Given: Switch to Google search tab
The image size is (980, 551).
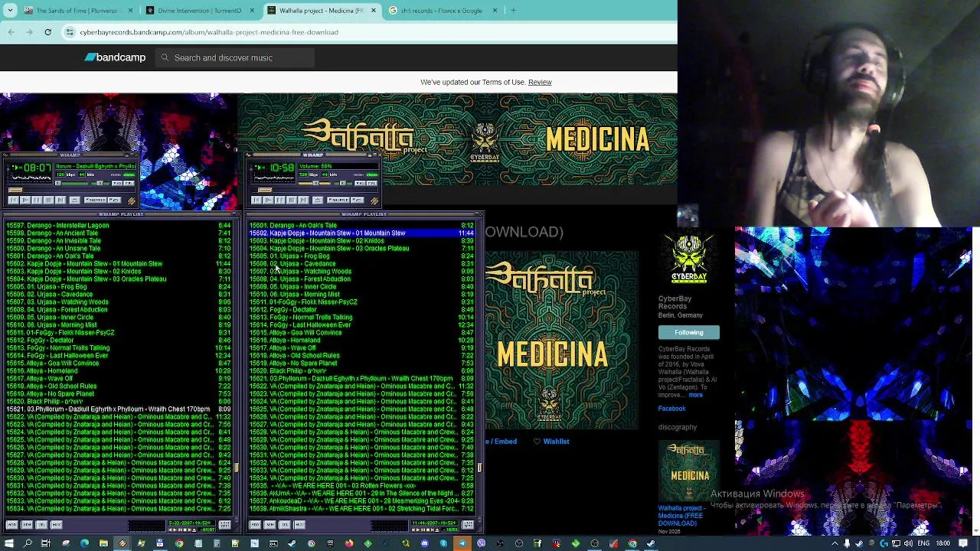Looking at the screenshot, I should (443, 11).
